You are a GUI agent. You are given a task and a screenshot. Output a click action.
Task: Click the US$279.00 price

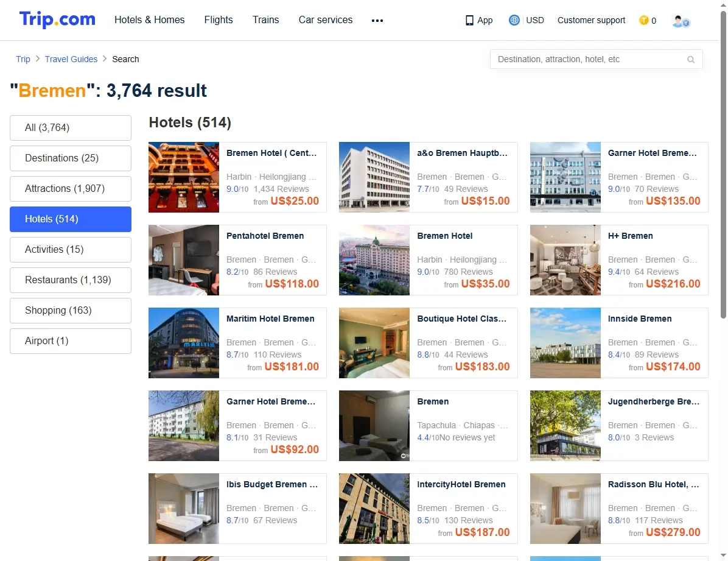point(673,532)
